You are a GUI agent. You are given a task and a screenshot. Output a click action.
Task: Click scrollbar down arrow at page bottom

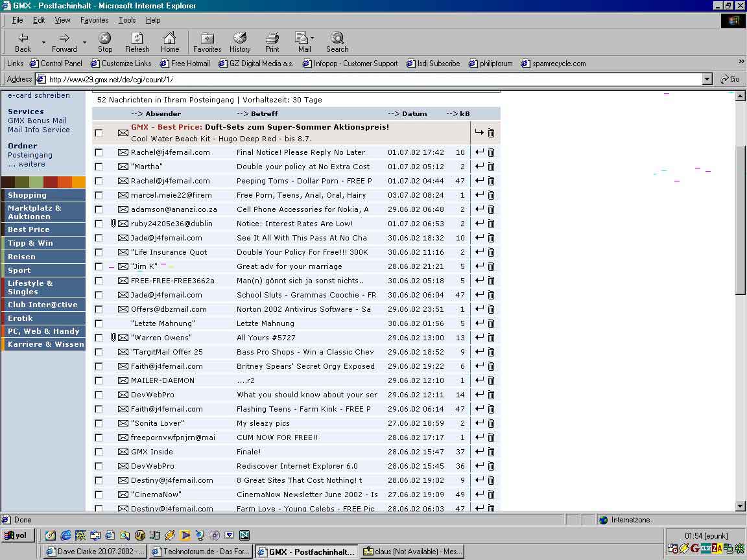(740, 506)
